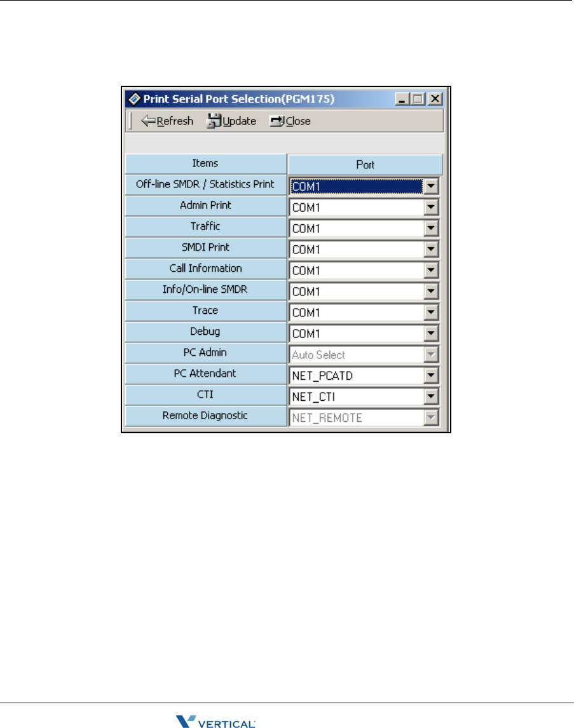
Task: Click the Close exit-arrow icon in the toolbar
Action: (x=277, y=121)
